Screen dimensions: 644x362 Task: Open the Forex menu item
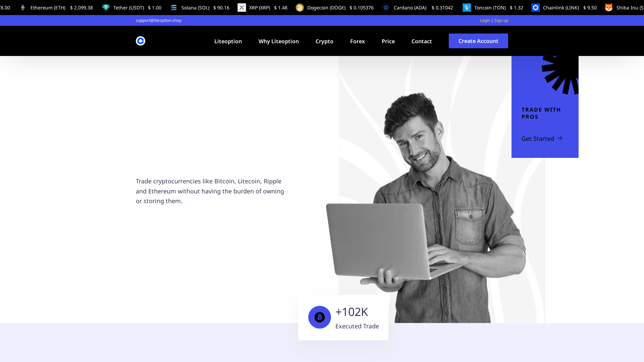coord(357,41)
